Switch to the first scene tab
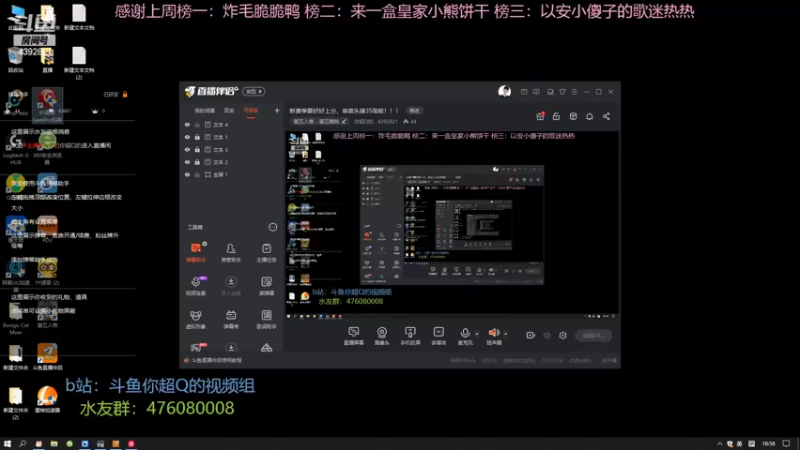 tap(205, 111)
